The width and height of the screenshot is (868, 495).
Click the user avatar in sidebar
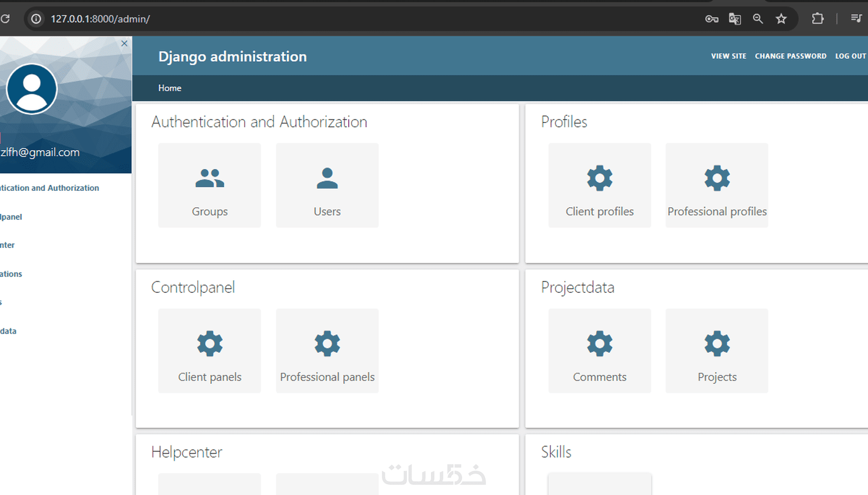coord(32,89)
